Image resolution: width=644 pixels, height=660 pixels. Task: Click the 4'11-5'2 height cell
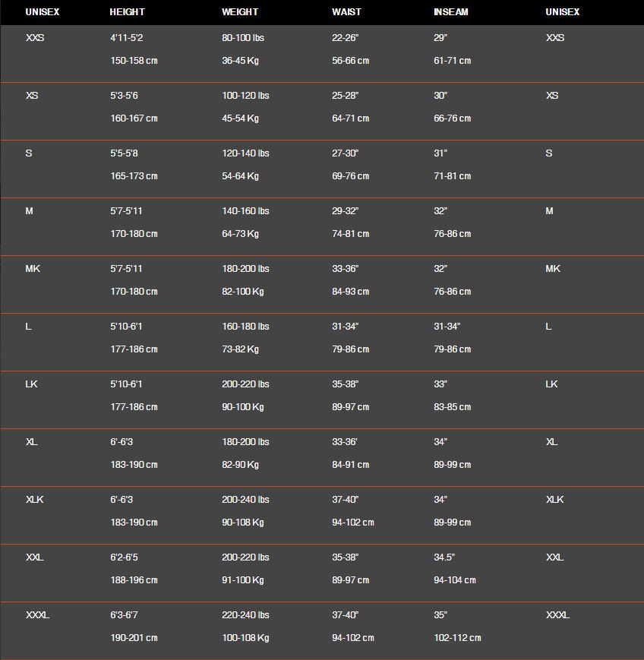(x=126, y=38)
